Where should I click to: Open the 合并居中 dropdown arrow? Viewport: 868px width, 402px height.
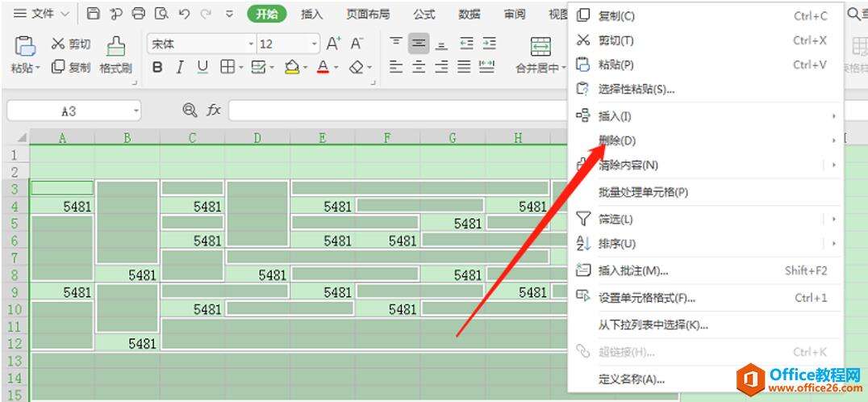click(564, 69)
